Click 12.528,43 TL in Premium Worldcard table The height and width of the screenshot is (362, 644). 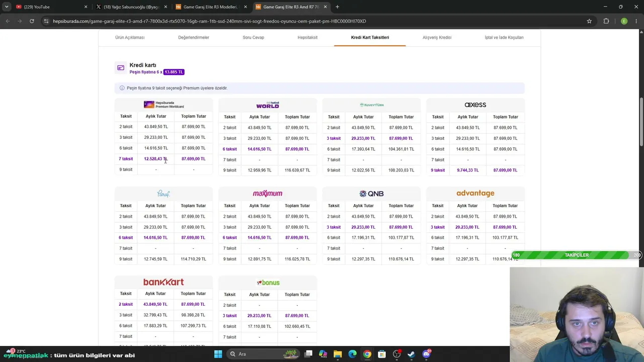click(x=155, y=159)
